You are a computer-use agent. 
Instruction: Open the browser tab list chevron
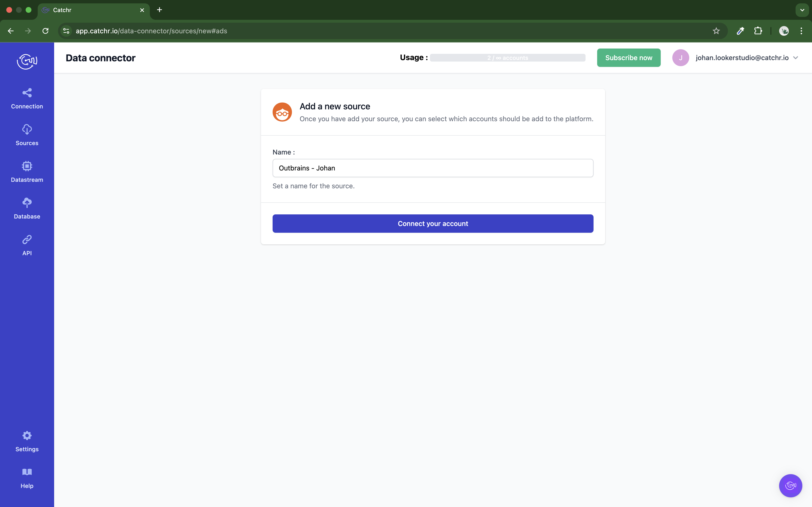click(802, 10)
